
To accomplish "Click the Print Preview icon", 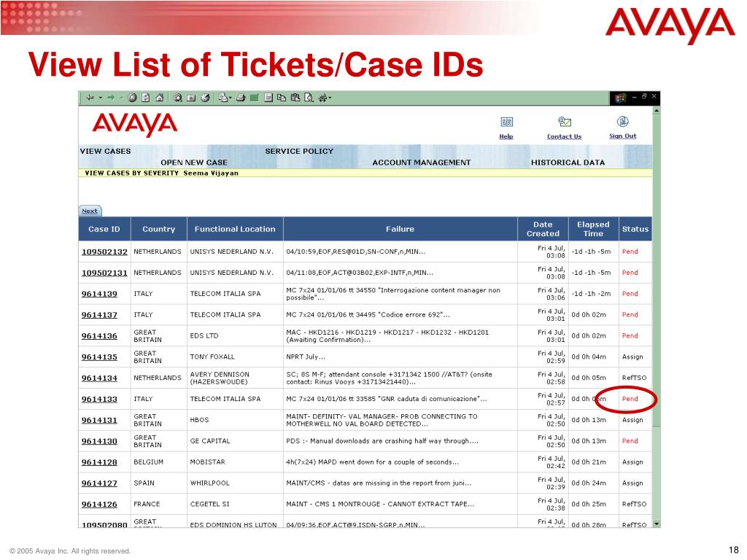I will (309, 98).
